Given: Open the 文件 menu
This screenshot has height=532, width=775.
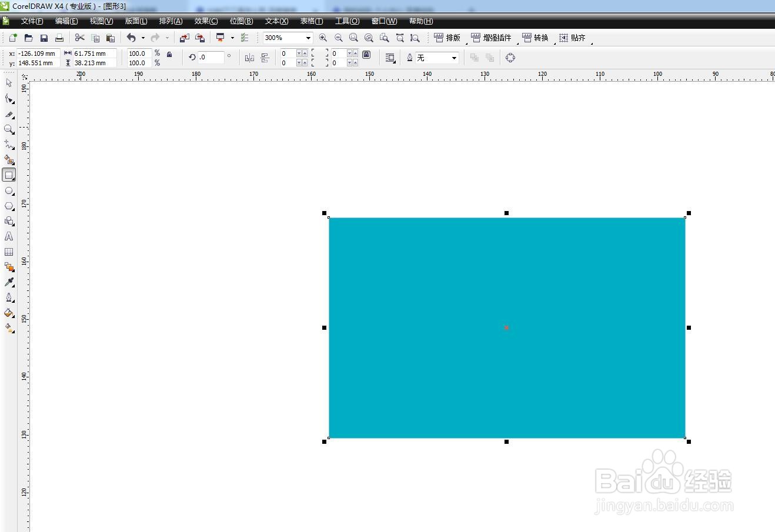Looking at the screenshot, I should click(31, 21).
